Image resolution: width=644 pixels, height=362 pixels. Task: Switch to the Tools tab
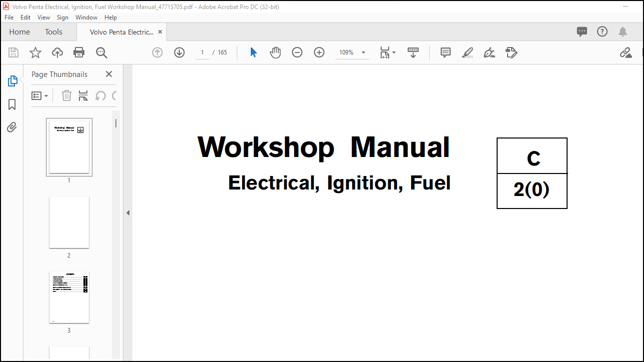point(53,32)
